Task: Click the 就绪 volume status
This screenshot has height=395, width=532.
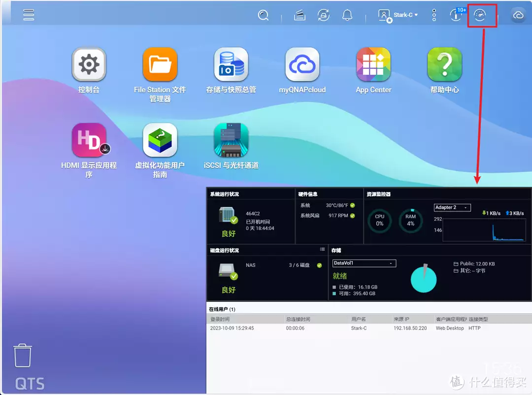Action: [339, 276]
